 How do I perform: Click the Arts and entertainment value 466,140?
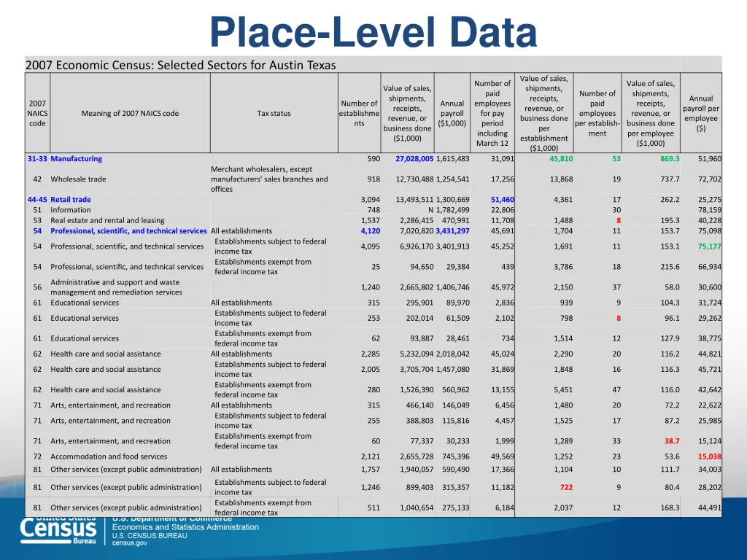coord(419,405)
